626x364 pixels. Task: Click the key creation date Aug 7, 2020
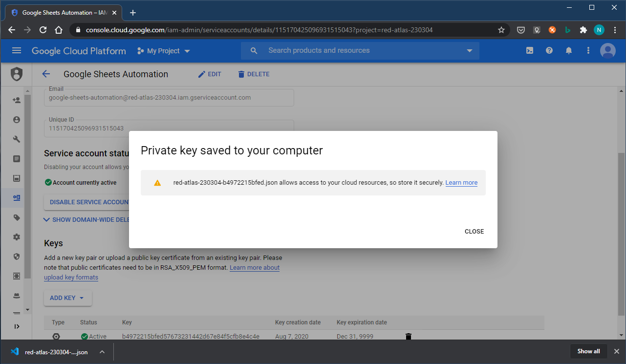tap(291, 336)
